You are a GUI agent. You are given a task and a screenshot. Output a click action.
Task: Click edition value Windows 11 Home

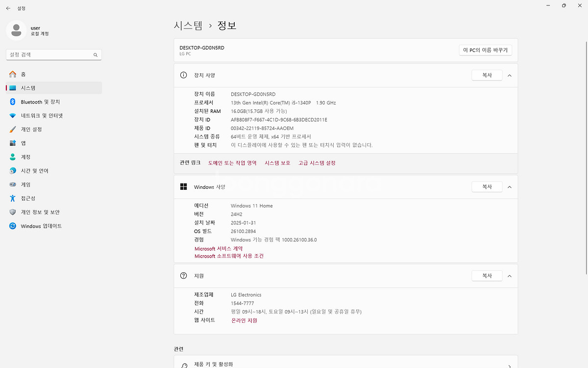pyautogui.click(x=252, y=206)
